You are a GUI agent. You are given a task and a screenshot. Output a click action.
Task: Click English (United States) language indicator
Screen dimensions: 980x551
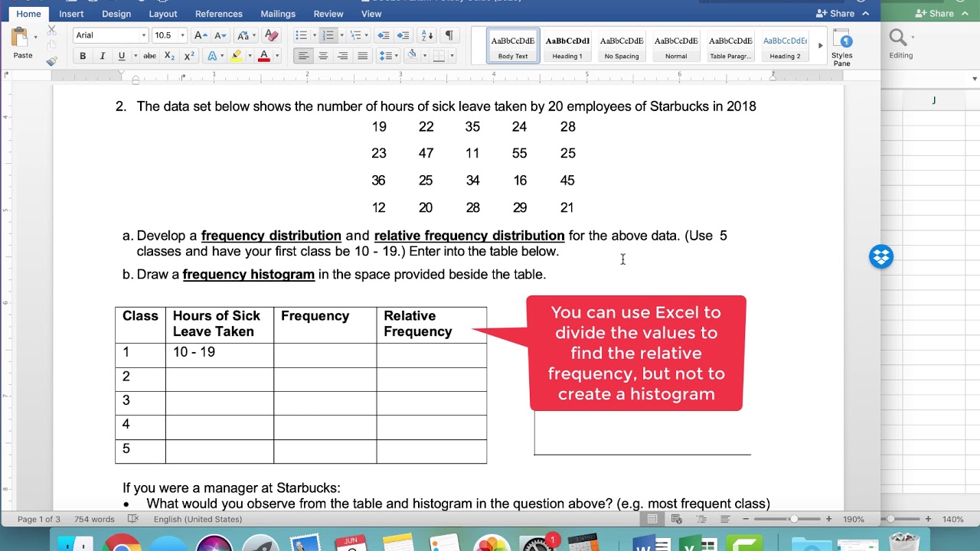coord(198,519)
